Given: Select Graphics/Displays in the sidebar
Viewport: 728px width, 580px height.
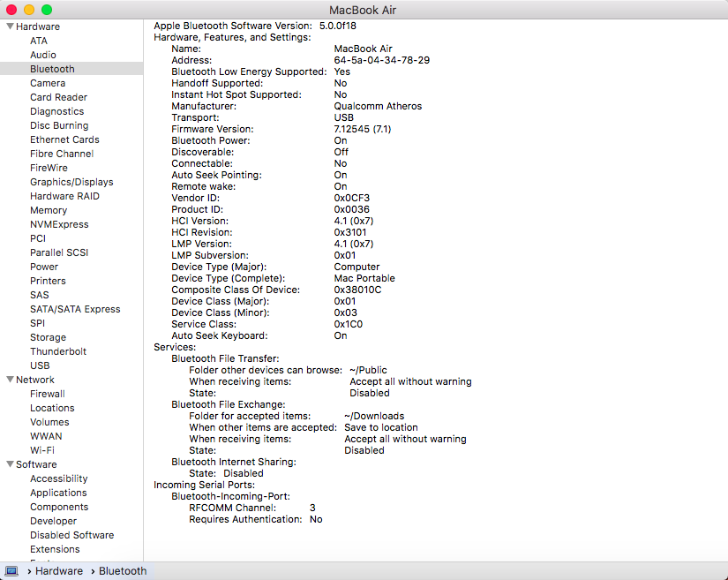Looking at the screenshot, I should click(x=71, y=182).
